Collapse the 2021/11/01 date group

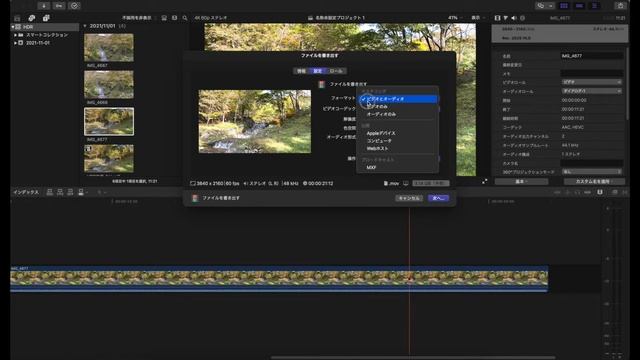(x=85, y=26)
